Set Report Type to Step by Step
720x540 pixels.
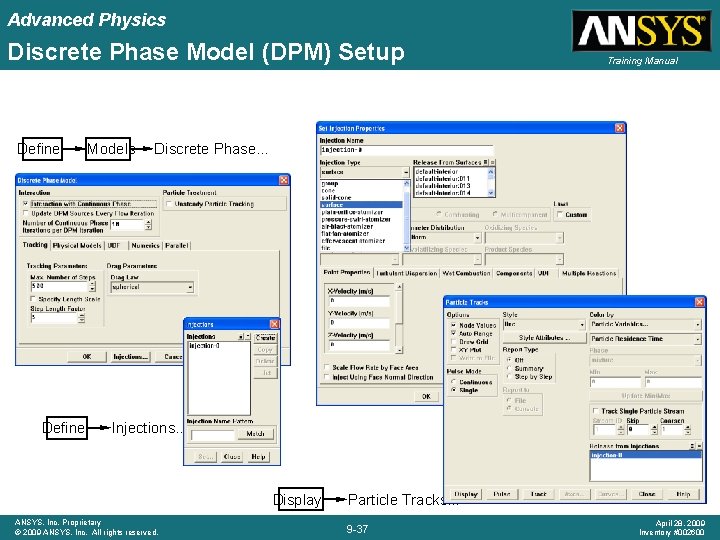[509, 377]
